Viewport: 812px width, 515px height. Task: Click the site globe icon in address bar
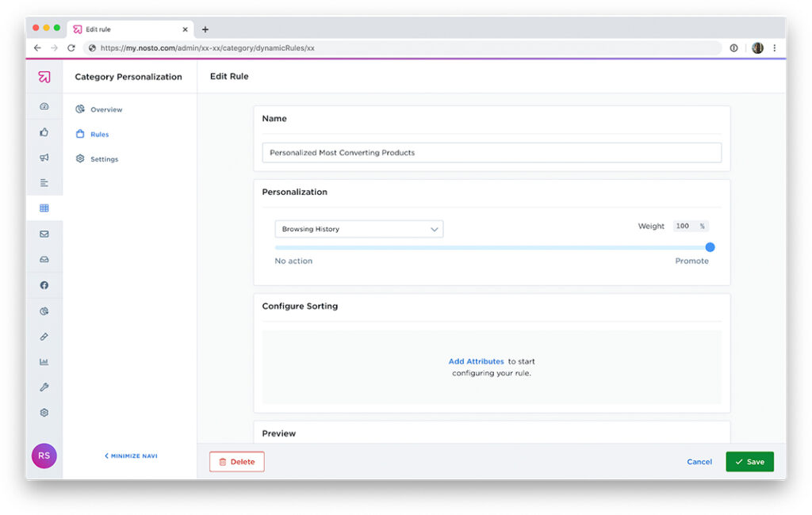point(92,48)
